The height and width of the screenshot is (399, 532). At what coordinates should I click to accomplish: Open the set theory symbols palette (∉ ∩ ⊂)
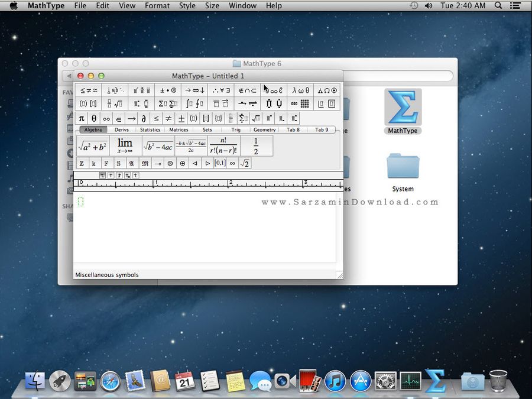point(247,90)
